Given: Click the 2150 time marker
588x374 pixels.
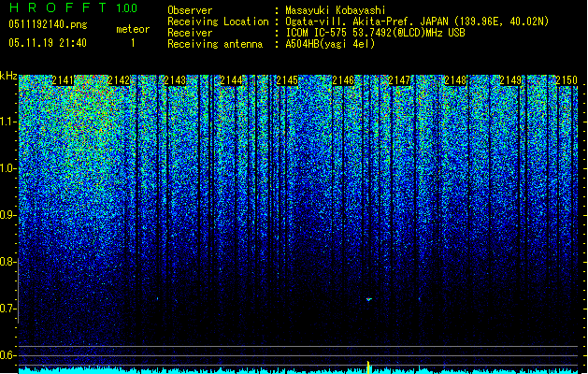Looking at the screenshot, I should (x=566, y=80).
